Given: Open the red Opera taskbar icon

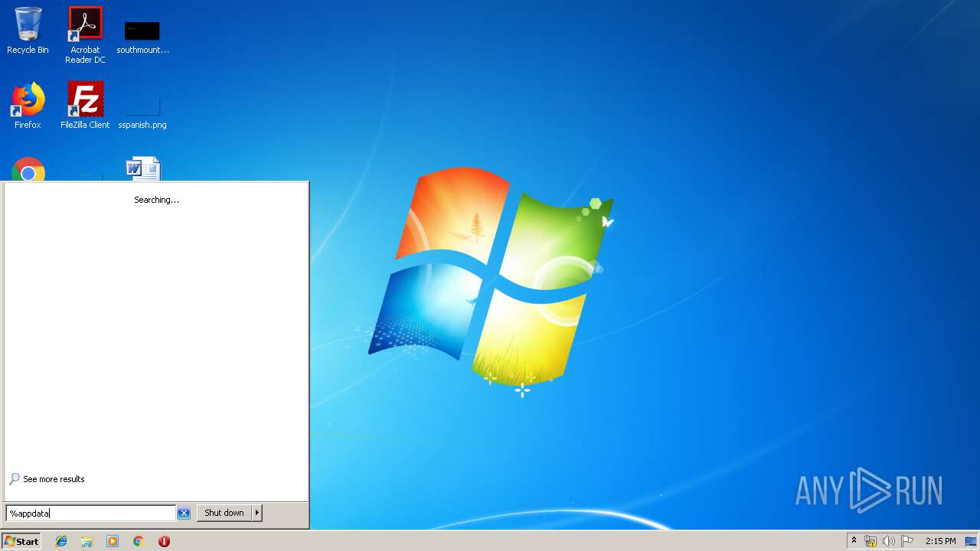Looking at the screenshot, I should click(x=164, y=541).
